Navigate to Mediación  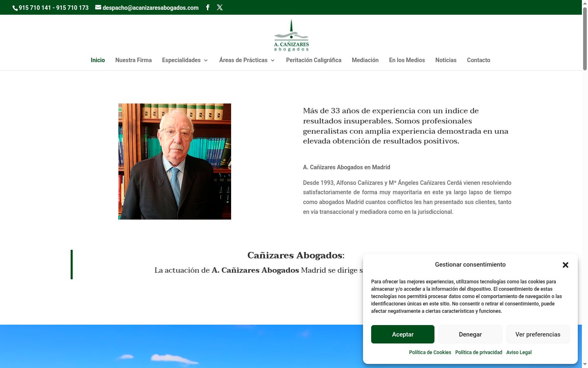pos(365,60)
